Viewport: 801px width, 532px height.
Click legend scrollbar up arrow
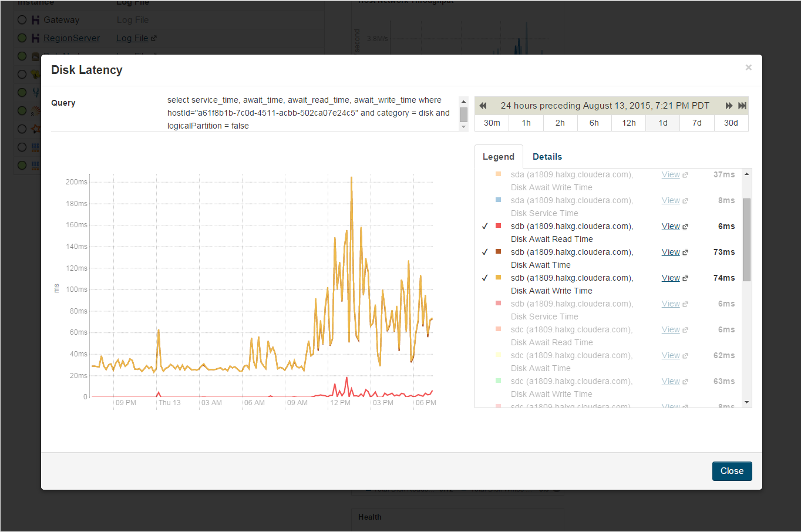(x=747, y=174)
